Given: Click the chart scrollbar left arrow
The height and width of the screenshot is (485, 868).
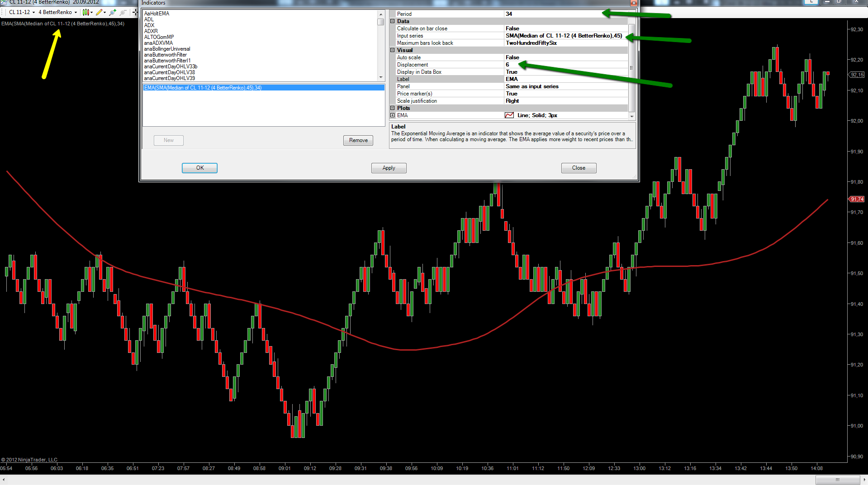Looking at the screenshot, I should coord(4,480).
